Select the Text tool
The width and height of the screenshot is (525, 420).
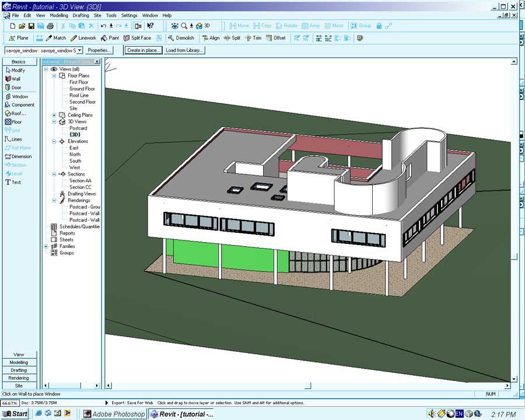(x=13, y=183)
